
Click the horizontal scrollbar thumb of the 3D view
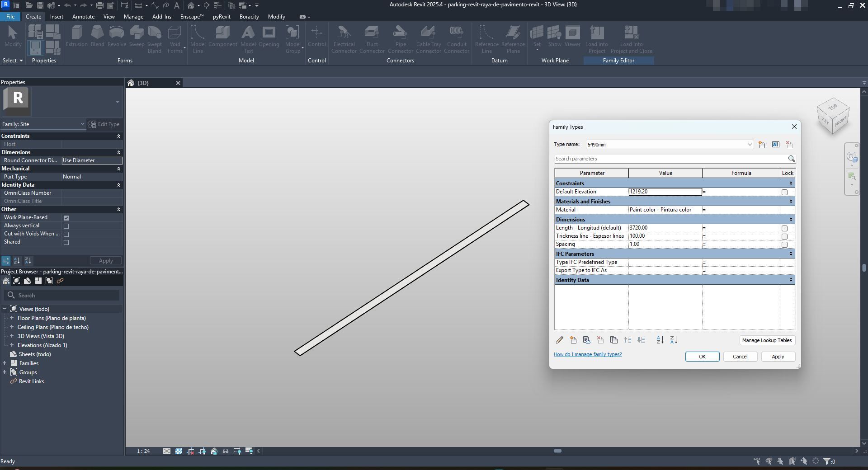pos(557,451)
